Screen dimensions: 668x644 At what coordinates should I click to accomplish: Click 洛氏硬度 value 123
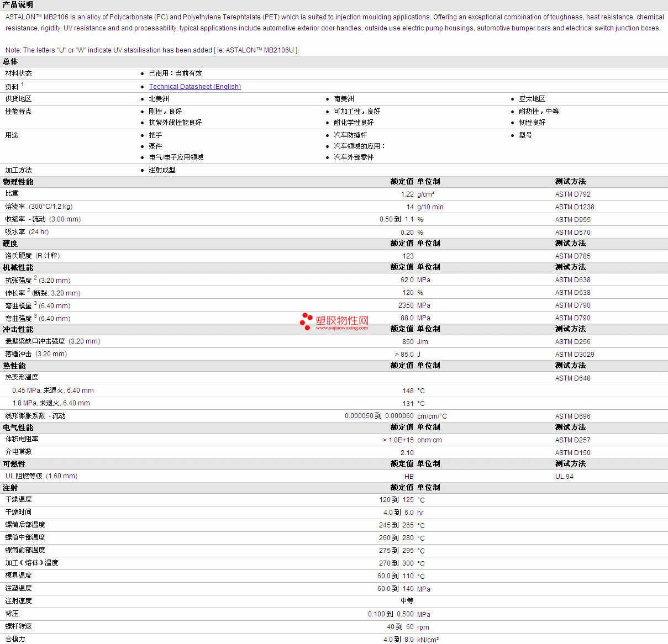click(408, 256)
